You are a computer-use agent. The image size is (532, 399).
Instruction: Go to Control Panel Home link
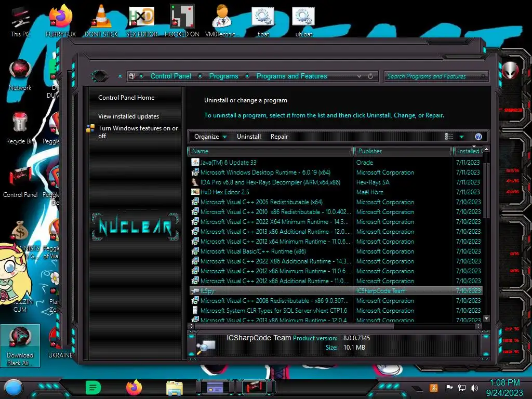click(126, 97)
